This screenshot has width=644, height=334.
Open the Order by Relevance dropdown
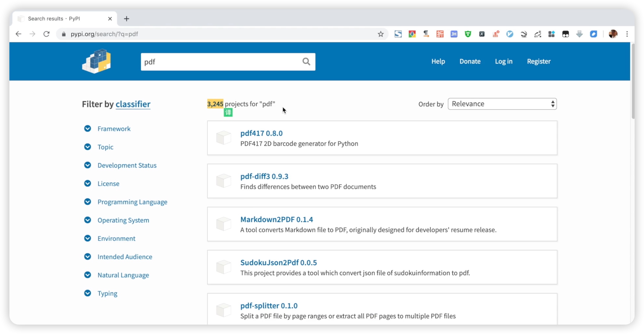coord(502,104)
